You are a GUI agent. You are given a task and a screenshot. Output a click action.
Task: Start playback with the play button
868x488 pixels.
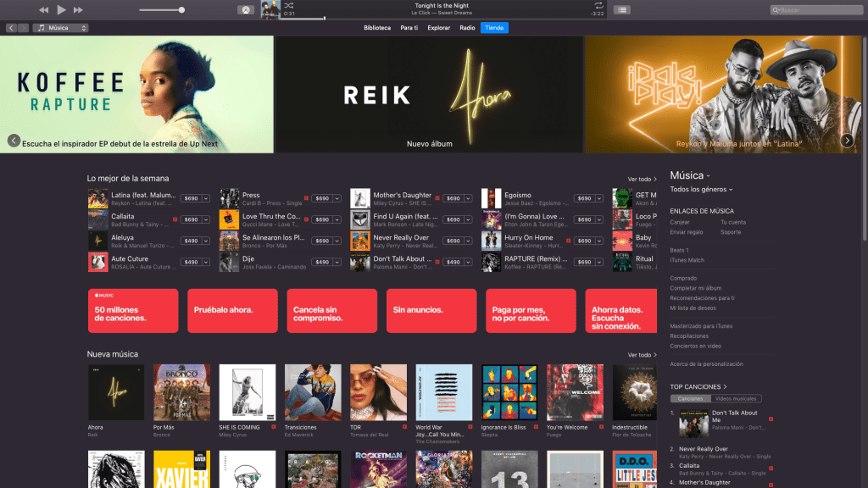[61, 9]
